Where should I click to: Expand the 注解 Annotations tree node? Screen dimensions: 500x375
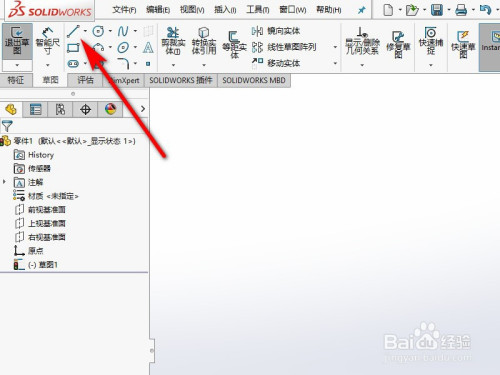4,182
